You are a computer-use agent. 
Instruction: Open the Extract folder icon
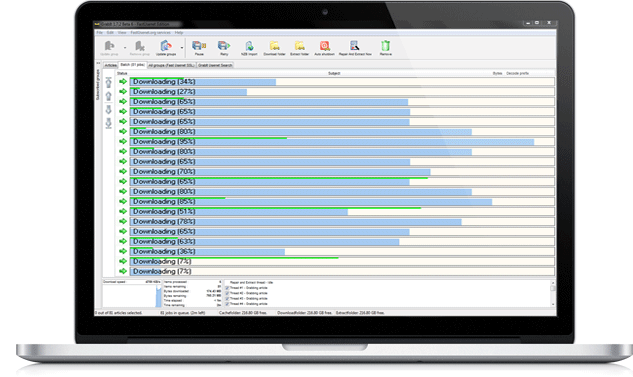point(300,48)
